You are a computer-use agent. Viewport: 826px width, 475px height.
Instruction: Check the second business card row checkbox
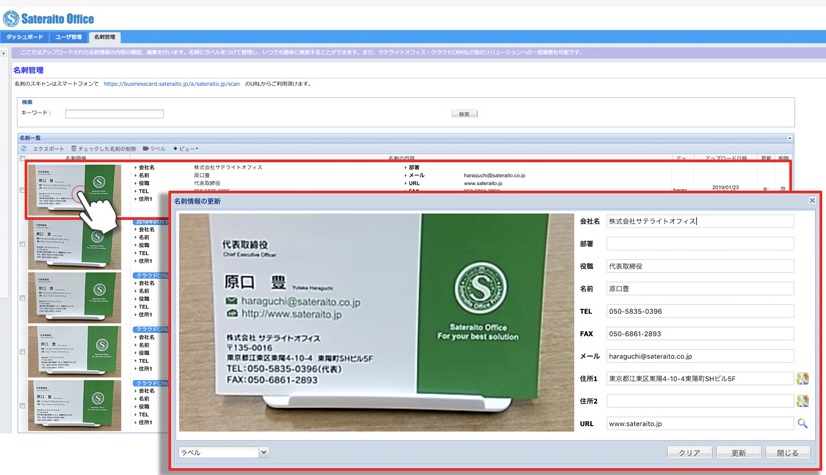[22, 244]
